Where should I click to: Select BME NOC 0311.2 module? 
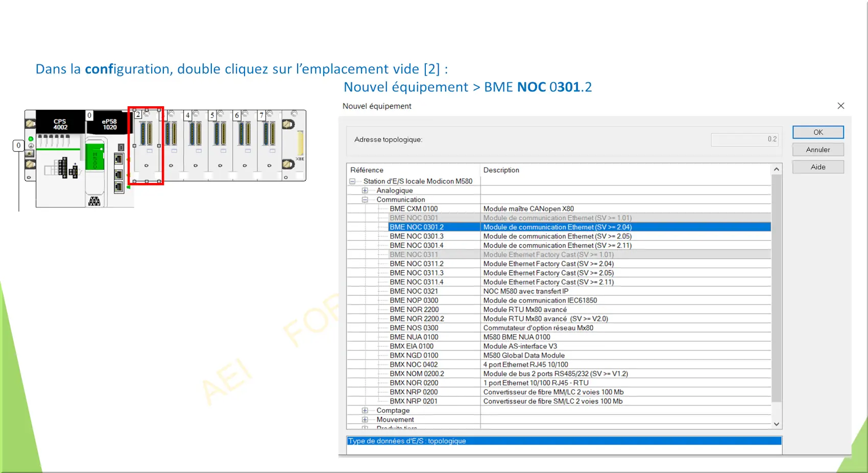pos(417,264)
